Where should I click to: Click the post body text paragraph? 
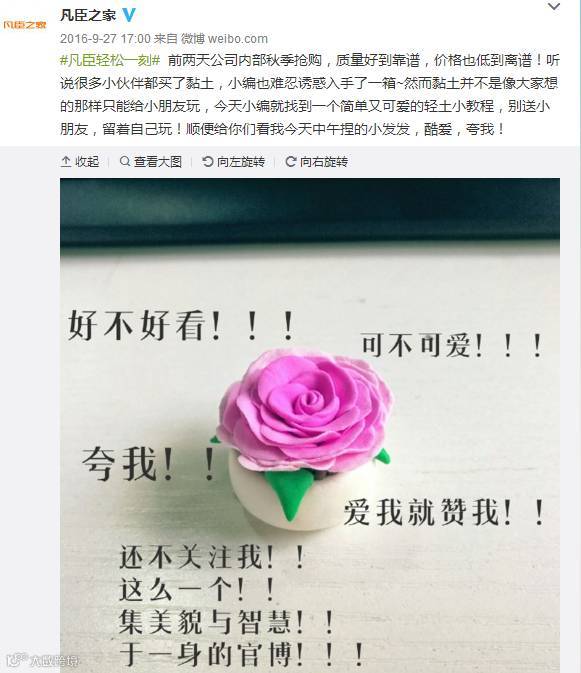[310, 94]
